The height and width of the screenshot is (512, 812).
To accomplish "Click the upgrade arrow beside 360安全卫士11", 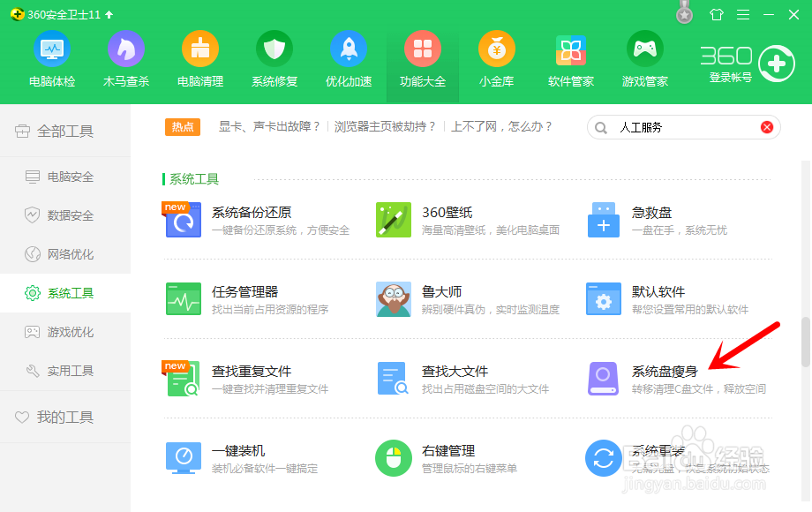I will click(x=109, y=14).
